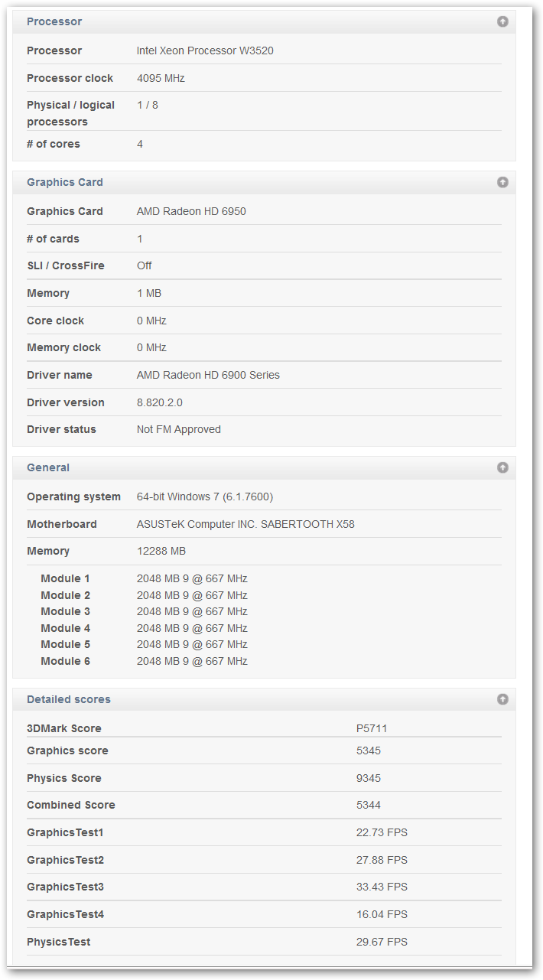Collapse the Detailed scores arrow icon
Image resolution: width=543 pixels, height=980 pixels.
[502, 699]
